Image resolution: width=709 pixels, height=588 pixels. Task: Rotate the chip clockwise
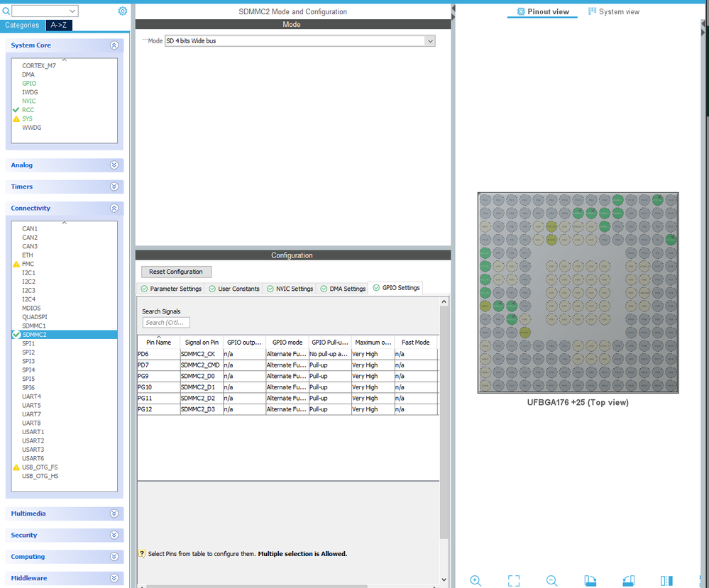pos(590,580)
